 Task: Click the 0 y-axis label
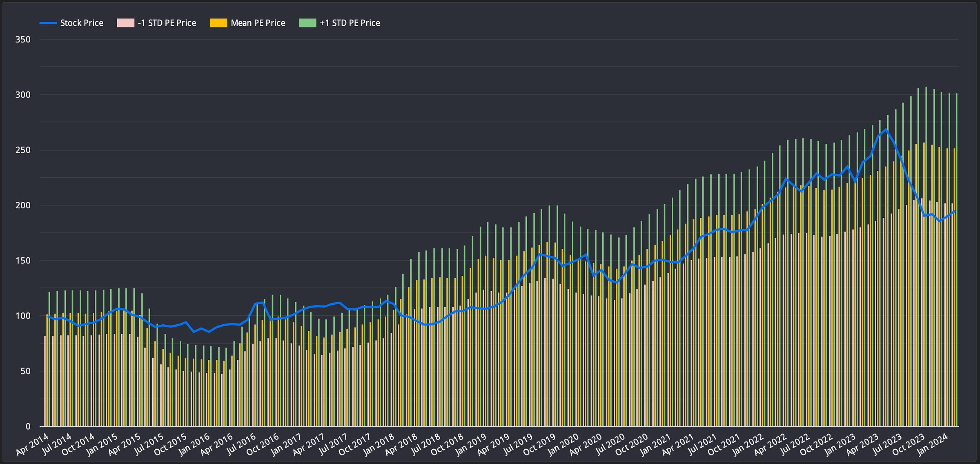28,426
